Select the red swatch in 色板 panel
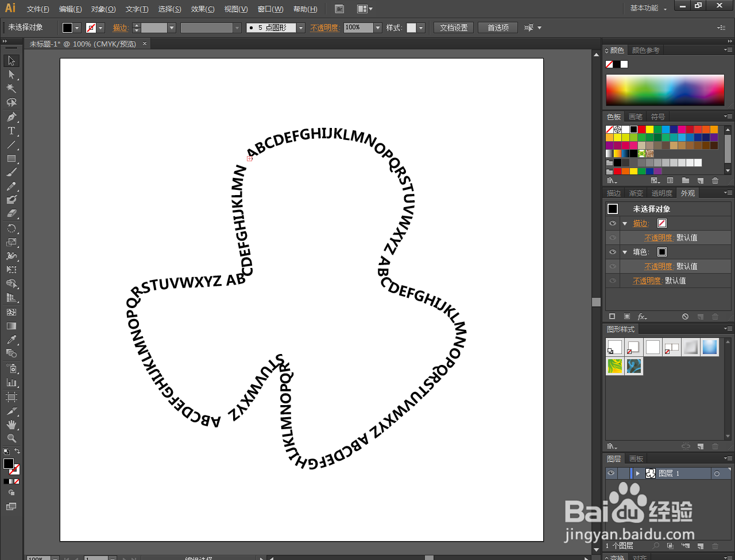This screenshot has height=560, width=735. [x=641, y=130]
